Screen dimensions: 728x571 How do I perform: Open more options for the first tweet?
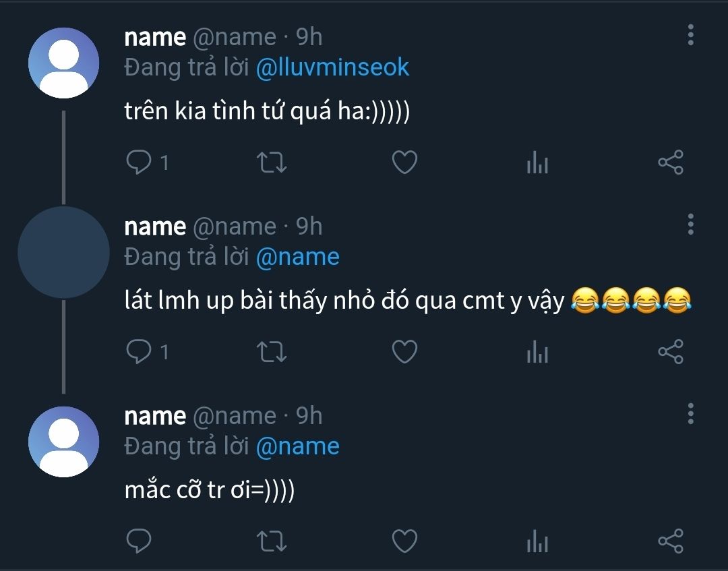click(690, 34)
